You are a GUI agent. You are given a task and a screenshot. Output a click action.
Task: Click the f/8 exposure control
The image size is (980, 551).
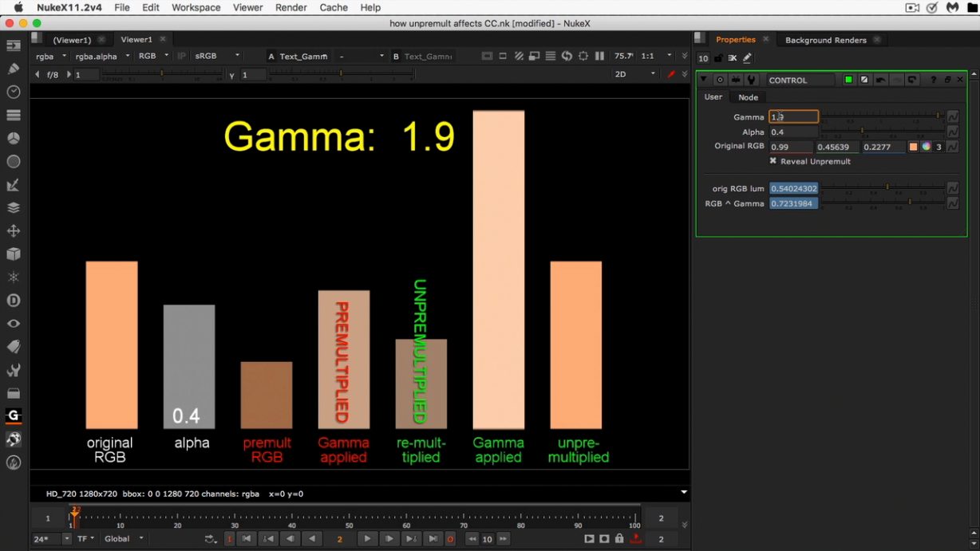click(53, 73)
